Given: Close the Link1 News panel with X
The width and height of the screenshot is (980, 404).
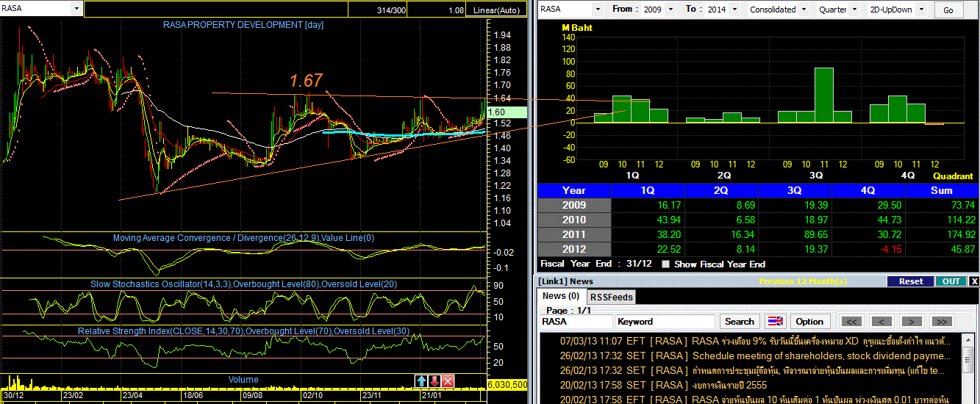Looking at the screenshot, I should click(974, 281).
